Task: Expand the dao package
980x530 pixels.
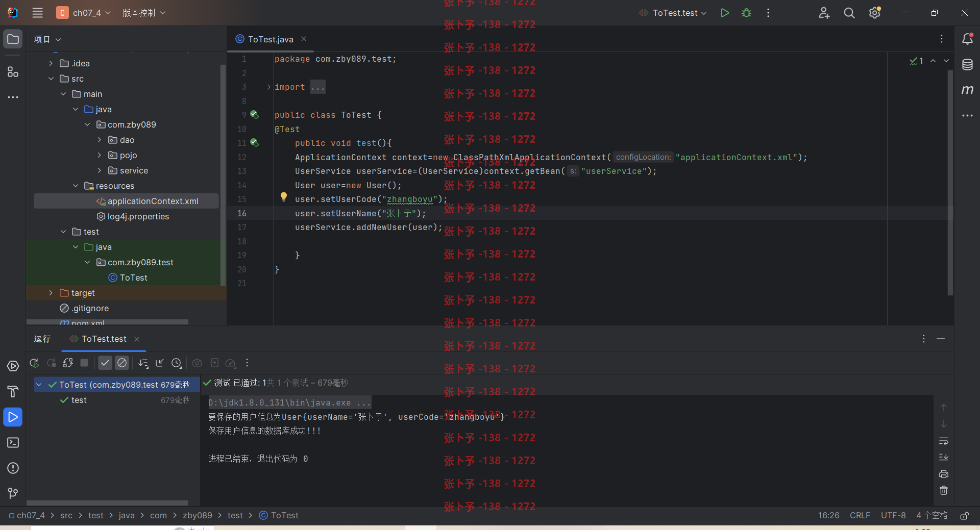Action: click(100, 140)
